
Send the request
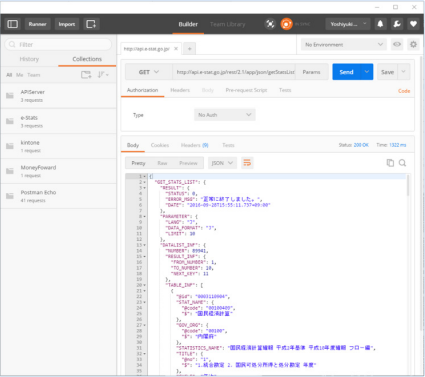point(346,72)
